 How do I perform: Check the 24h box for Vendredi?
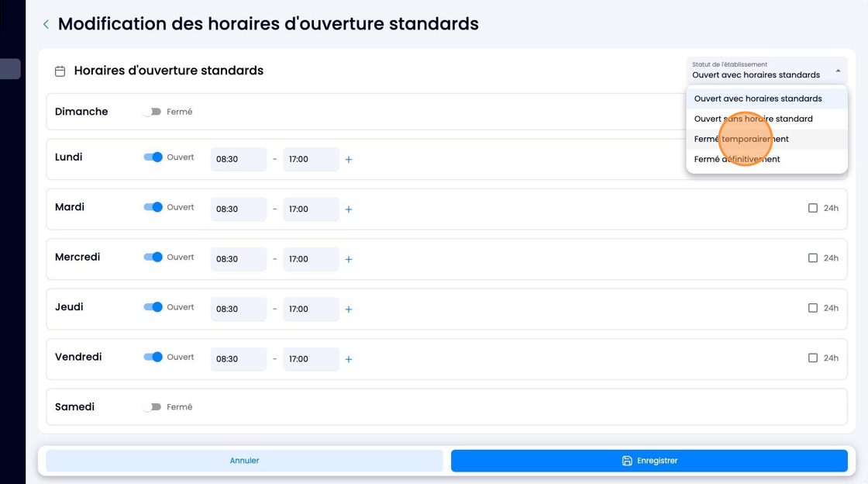[x=813, y=358]
